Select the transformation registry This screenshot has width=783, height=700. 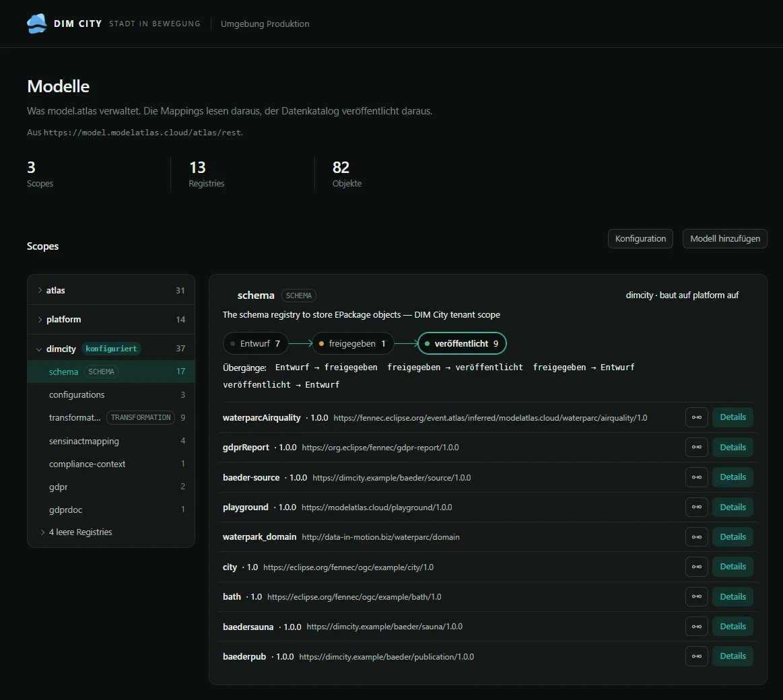[x=111, y=417]
